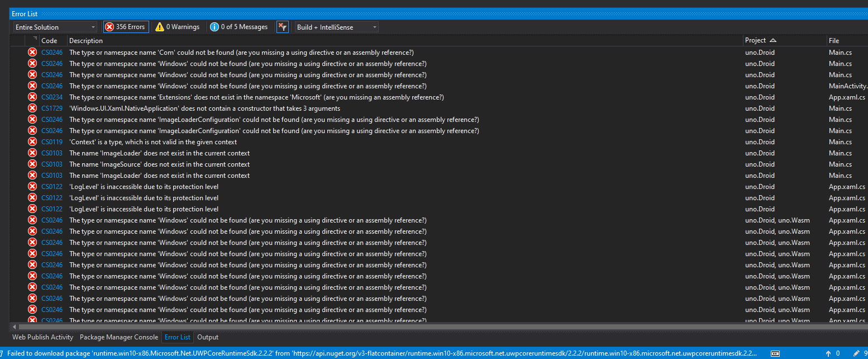Image resolution: width=868 pixels, height=359 pixels.
Task: Click the pencil edit icon in the status bar
Action: coord(856,353)
